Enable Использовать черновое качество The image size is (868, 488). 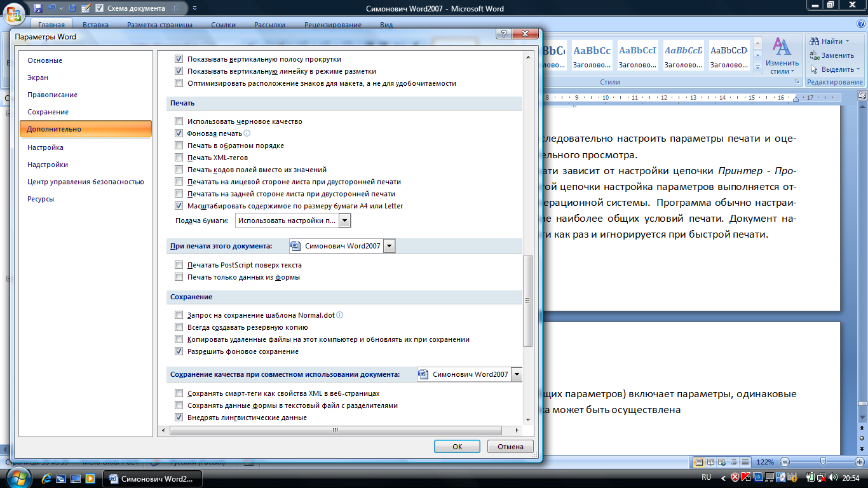[179, 121]
